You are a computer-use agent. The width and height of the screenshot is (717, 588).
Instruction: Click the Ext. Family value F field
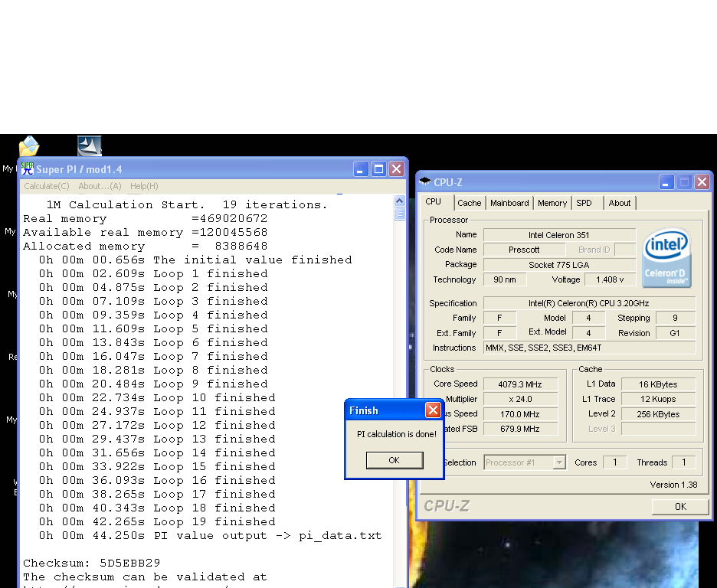[499, 333]
